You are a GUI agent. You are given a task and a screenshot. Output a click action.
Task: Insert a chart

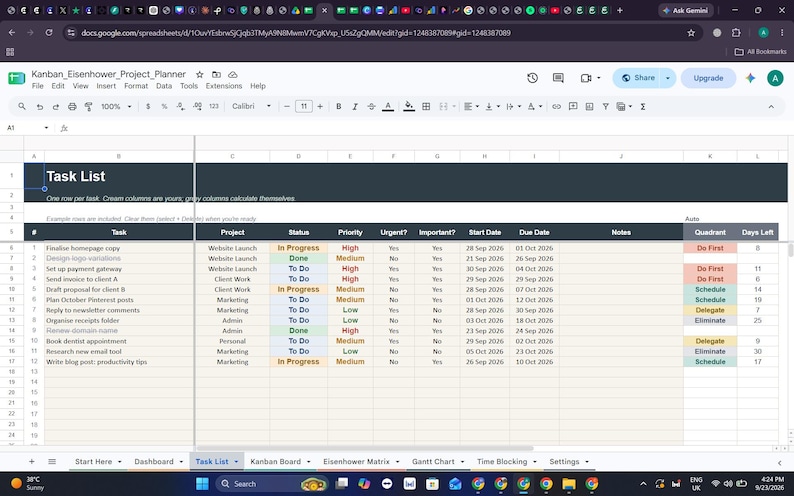[x=589, y=106]
